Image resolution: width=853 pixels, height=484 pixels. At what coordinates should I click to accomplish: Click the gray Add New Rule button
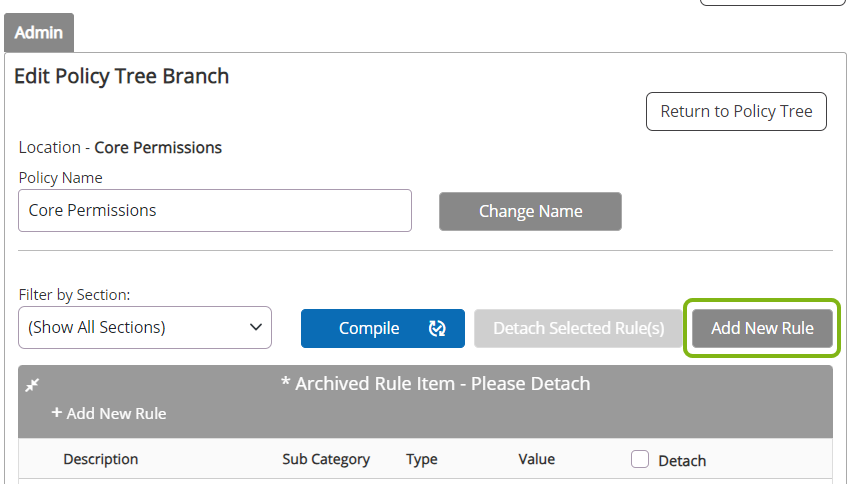coord(762,328)
